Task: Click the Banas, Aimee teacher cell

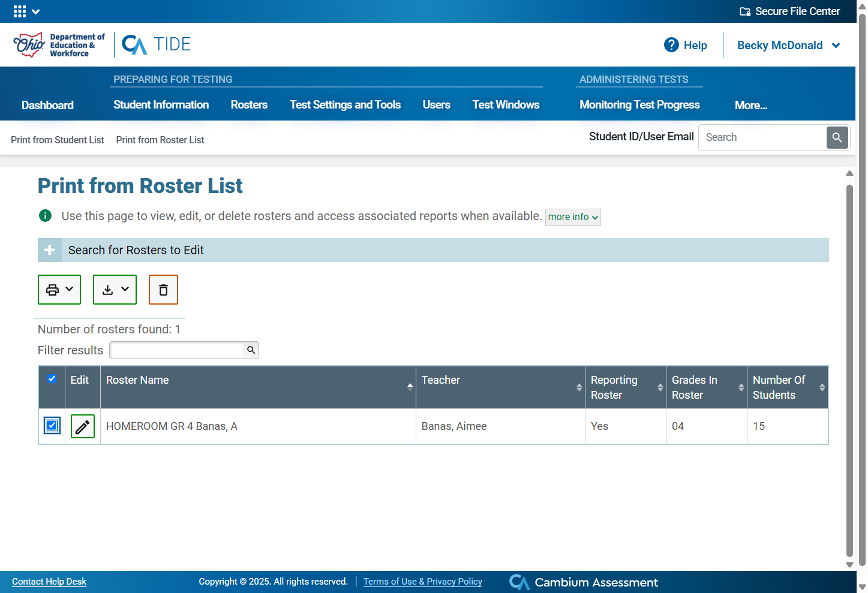Action: [x=500, y=426]
